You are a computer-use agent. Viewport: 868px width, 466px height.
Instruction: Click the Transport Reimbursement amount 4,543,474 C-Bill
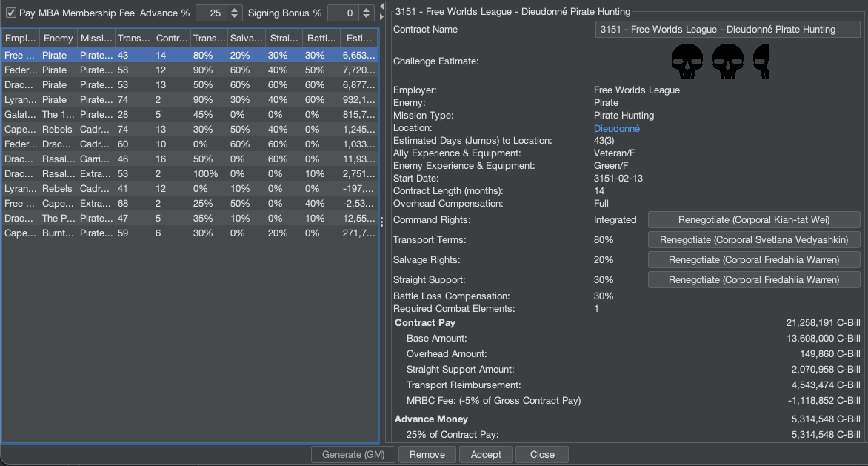825,385
